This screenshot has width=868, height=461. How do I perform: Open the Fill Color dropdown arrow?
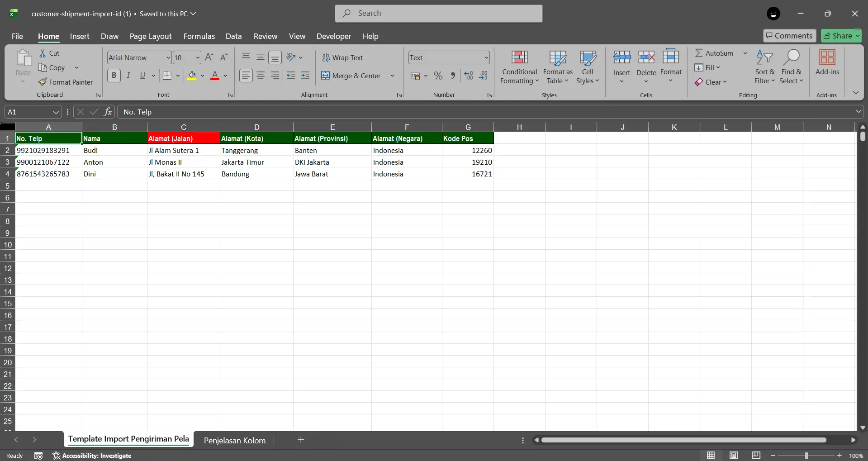point(203,76)
